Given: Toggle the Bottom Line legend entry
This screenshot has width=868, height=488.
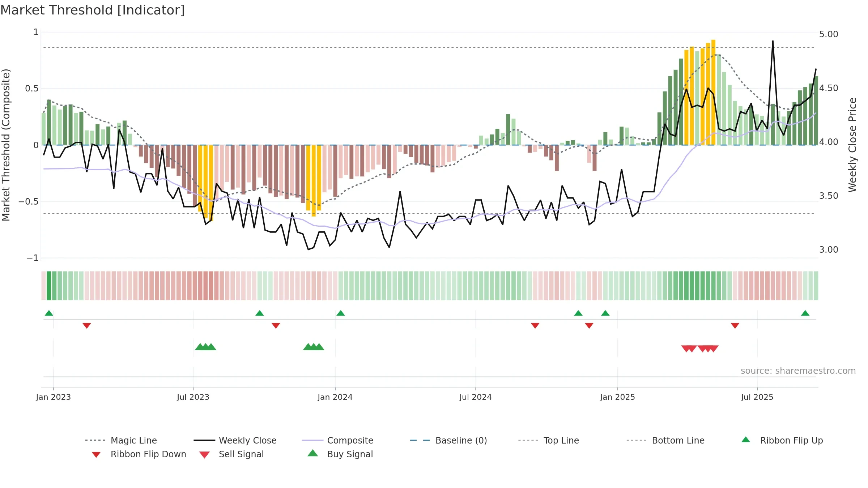Looking at the screenshot, I should click(x=665, y=440).
